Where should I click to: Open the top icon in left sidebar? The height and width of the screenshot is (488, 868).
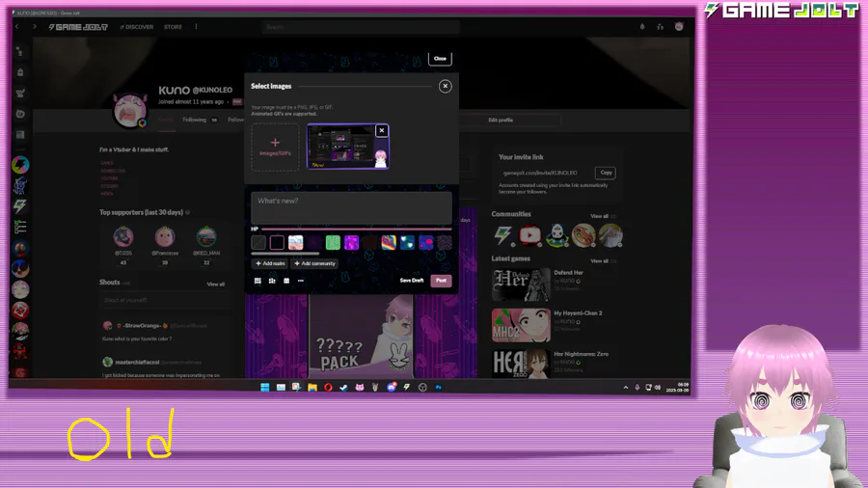point(20,51)
